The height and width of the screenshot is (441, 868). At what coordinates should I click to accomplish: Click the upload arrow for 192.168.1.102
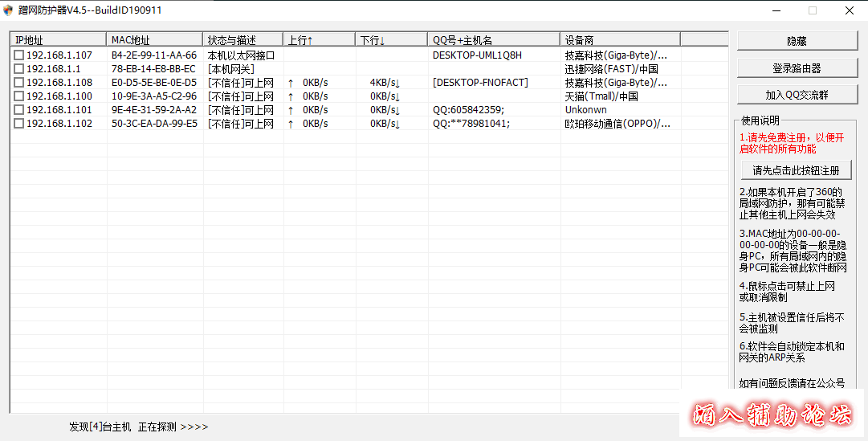(291, 124)
